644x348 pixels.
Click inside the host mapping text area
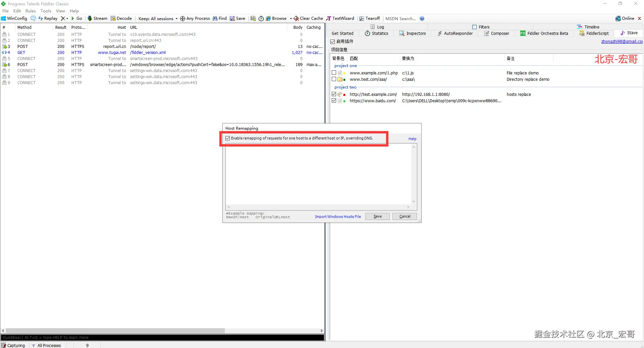click(x=318, y=175)
